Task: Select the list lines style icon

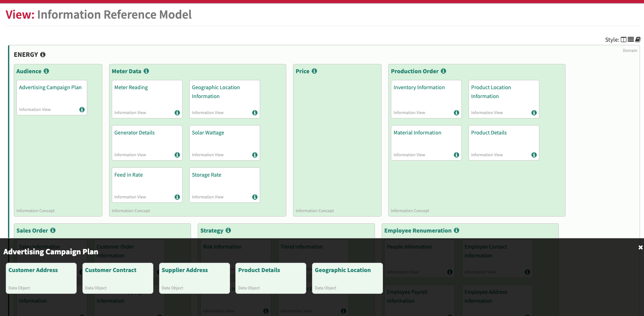Action: click(631, 39)
